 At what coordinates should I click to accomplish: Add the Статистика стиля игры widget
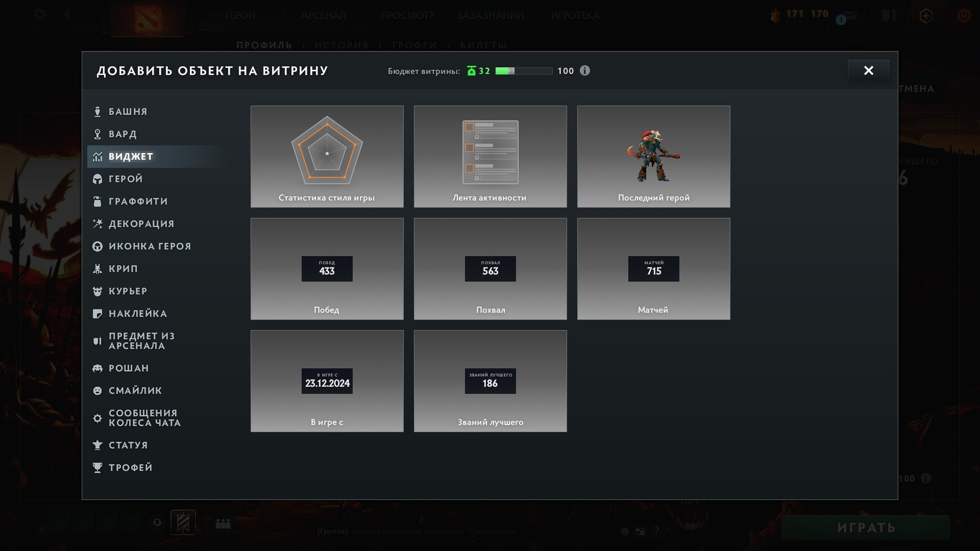pyautogui.click(x=327, y=157)
